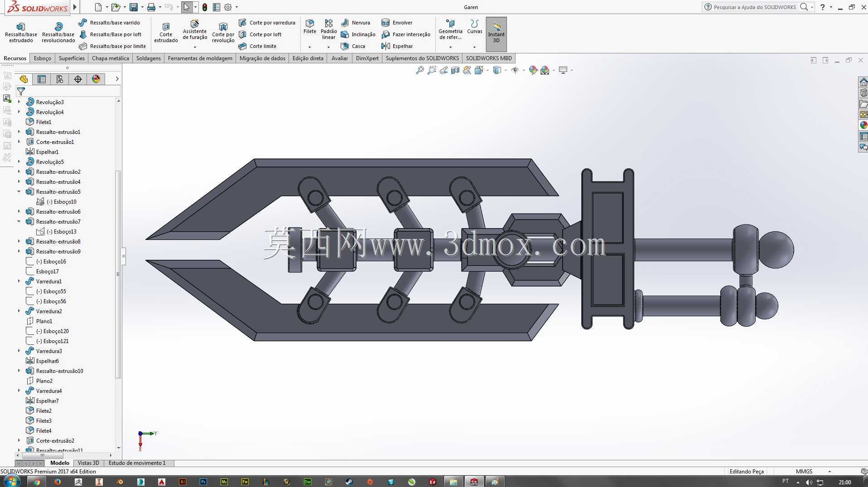Open the Save button dropdown arrow

pos(142,7)
